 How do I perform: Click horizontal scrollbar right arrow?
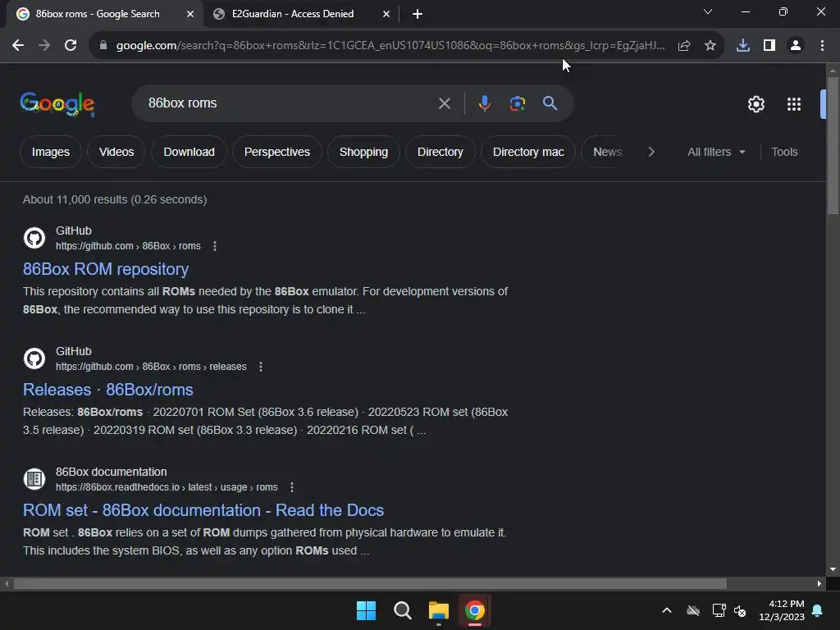pos(819,583)
